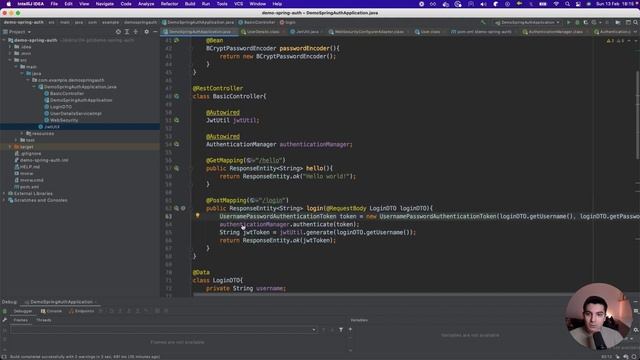Select the Debugger tab
640x360 pixels.
[23, 311]
